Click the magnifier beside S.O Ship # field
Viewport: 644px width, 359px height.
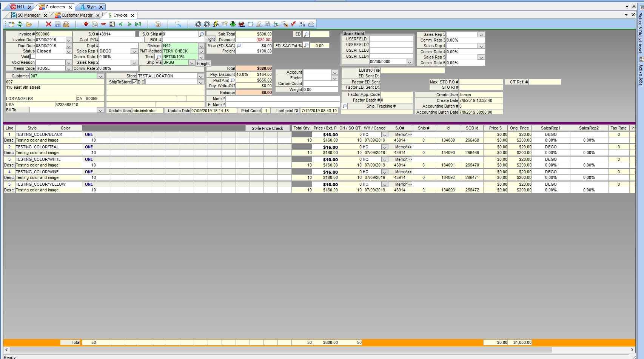[202, 34]
